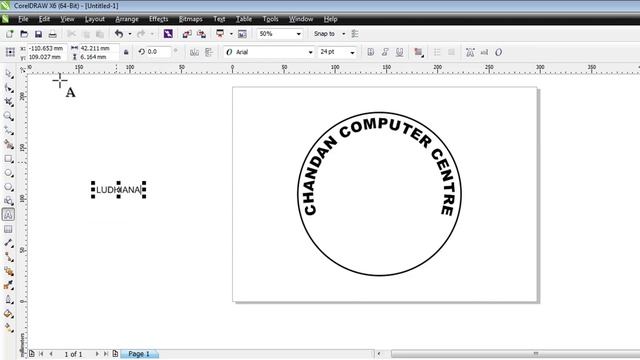Open Text Properties docker icon
The height and width of the screenshot is (360, 640).
click(470, 52)
